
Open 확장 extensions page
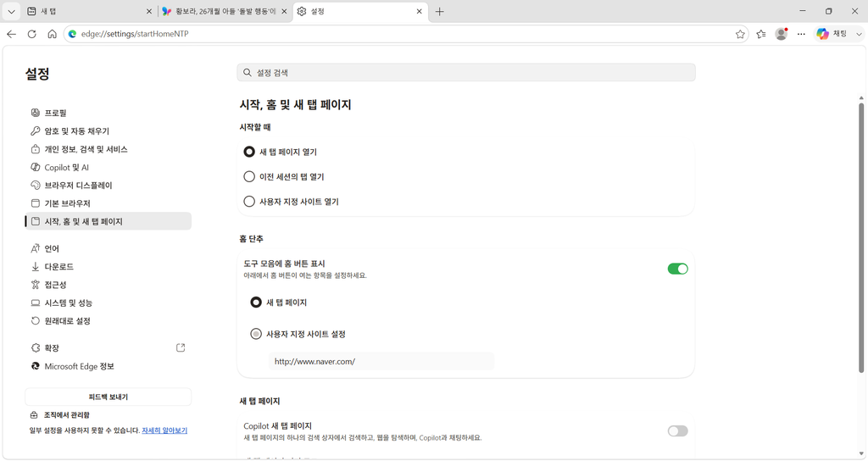108,348
